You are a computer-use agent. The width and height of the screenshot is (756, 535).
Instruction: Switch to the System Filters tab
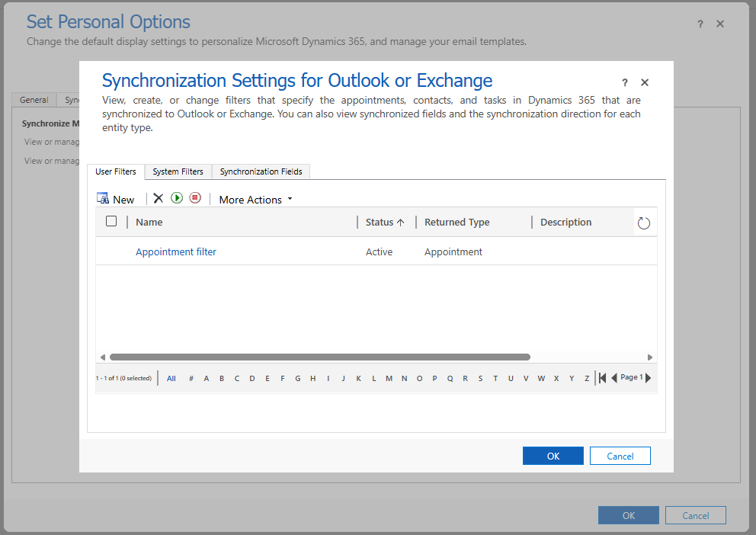point(178,172)
